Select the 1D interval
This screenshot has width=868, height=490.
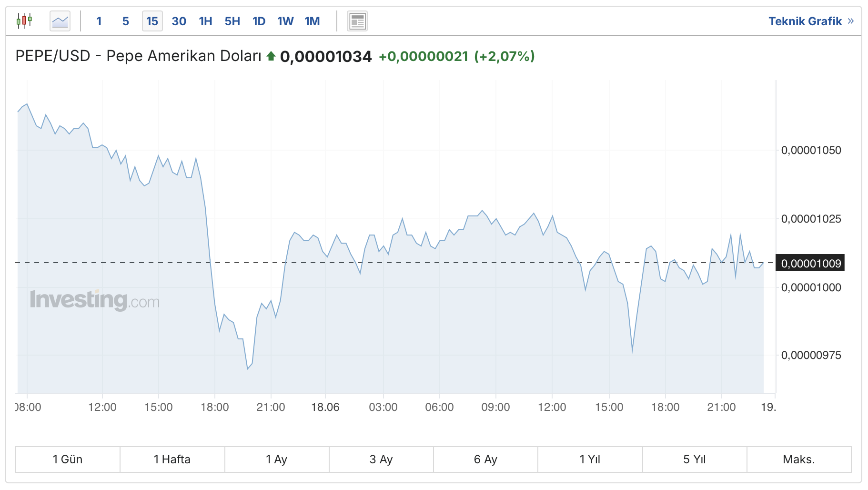pos(259,21)
